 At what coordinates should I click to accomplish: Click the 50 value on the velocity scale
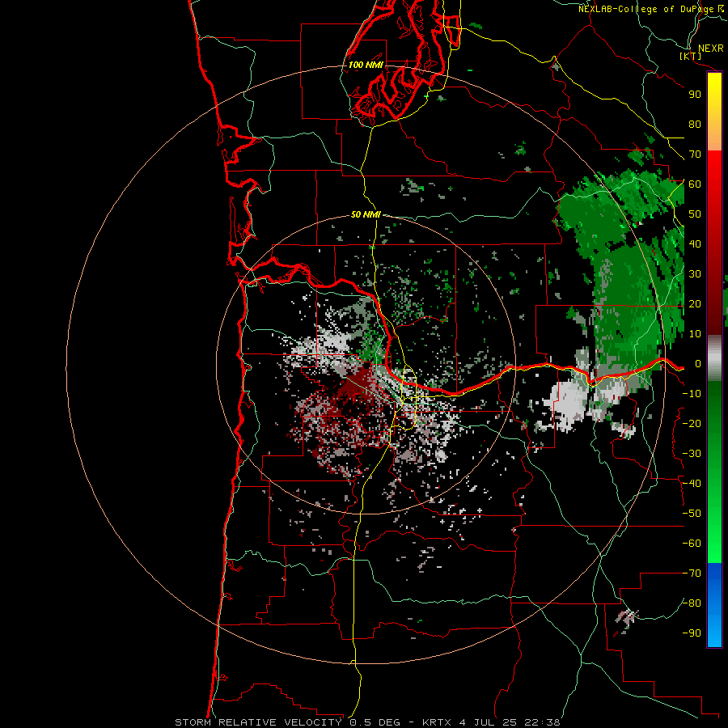(695, 214)
